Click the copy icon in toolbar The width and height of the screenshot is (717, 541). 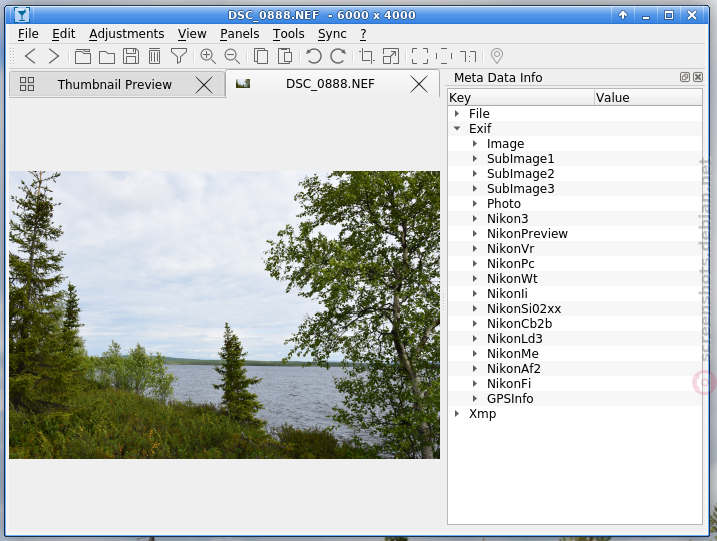point(261,56)
